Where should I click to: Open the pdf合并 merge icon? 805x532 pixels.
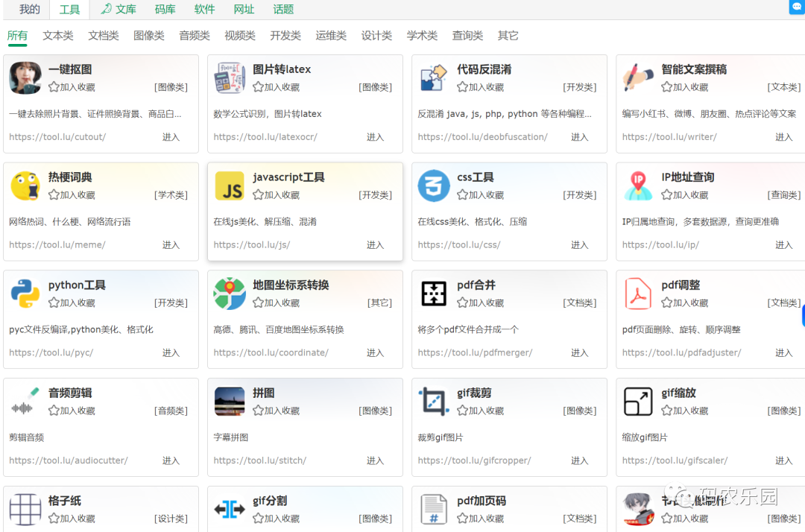[434, 294]
